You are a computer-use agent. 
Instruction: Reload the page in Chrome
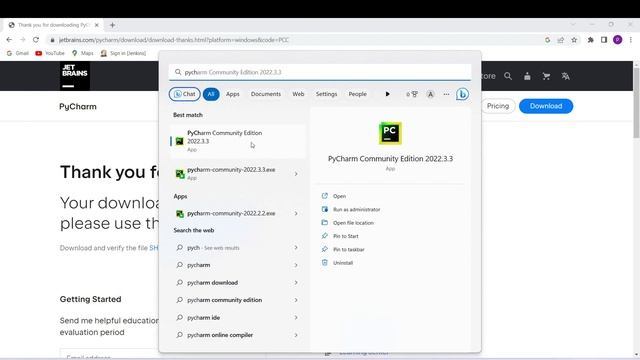coord(36,40)
